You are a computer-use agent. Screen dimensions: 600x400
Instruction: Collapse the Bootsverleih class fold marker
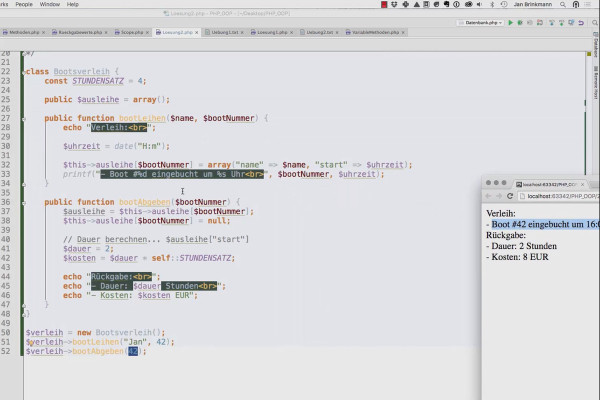[x=24, y=72]
